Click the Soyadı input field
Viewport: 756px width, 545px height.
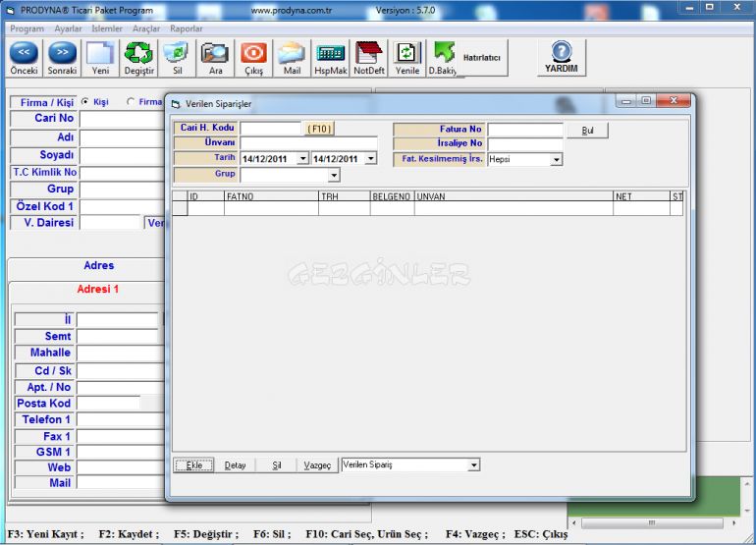coord(122,156)
